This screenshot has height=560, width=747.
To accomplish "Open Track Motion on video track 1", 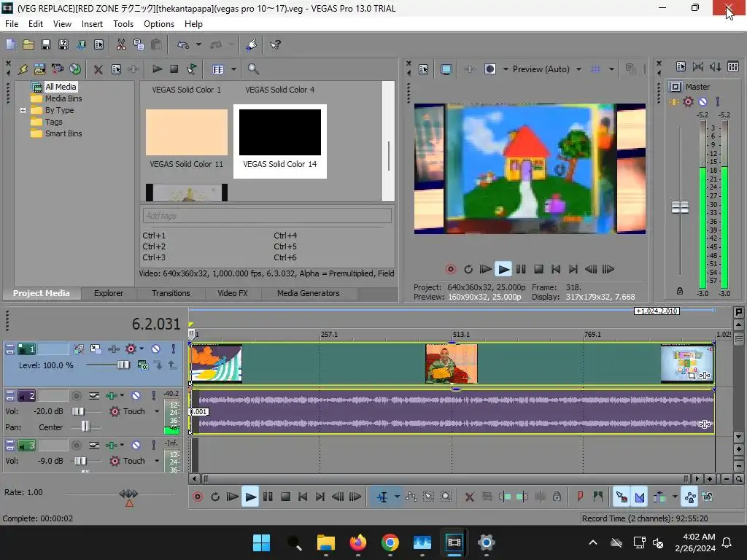I will tap(96, 349).
